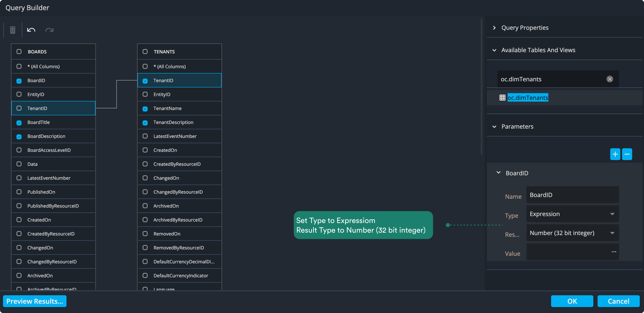
Task: Click the table grid icon beside oc.dimTenants
Action: (x=502, y=98)
